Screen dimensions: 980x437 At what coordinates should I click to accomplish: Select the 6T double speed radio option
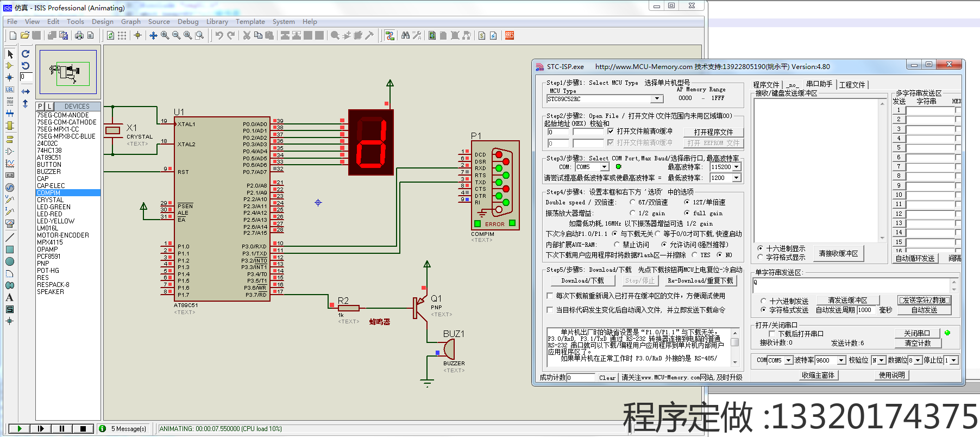633,202
